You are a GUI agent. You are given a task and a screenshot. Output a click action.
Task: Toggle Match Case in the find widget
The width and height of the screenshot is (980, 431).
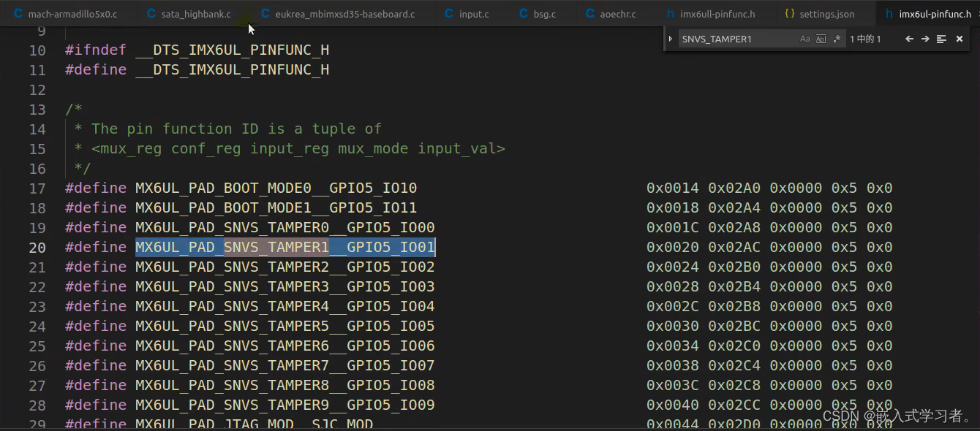(x=805, y=39)
